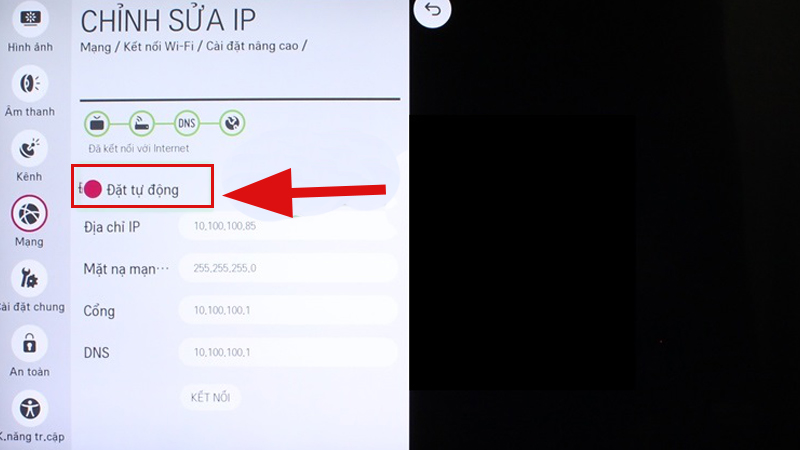
Task: Click the Kết nối Wi-Fi breadcrumb
Action: (x=158, y=46)
